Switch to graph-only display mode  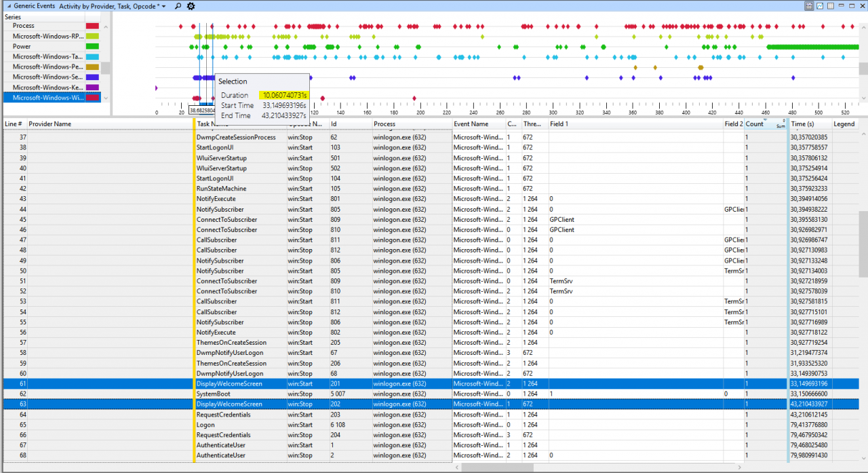821,5
